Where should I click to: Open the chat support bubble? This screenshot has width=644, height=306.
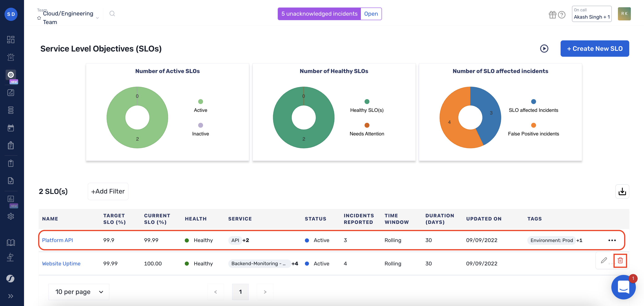(x=623, y=287)
